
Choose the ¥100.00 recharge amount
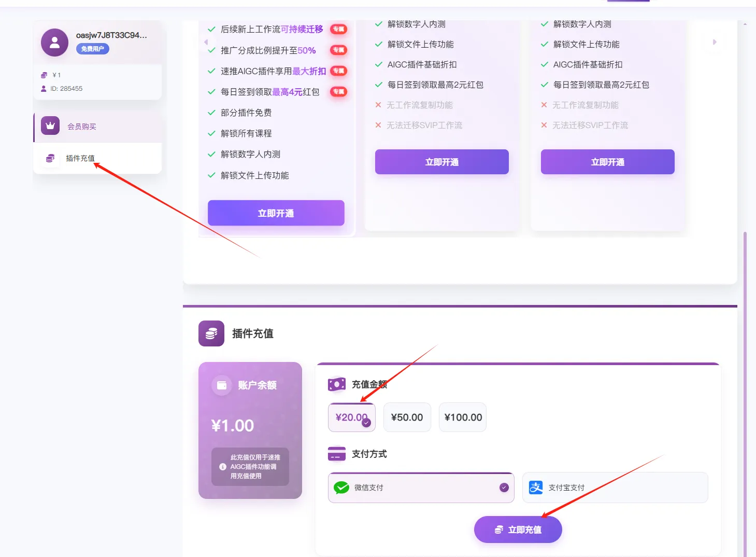click(x=463, y=417)
